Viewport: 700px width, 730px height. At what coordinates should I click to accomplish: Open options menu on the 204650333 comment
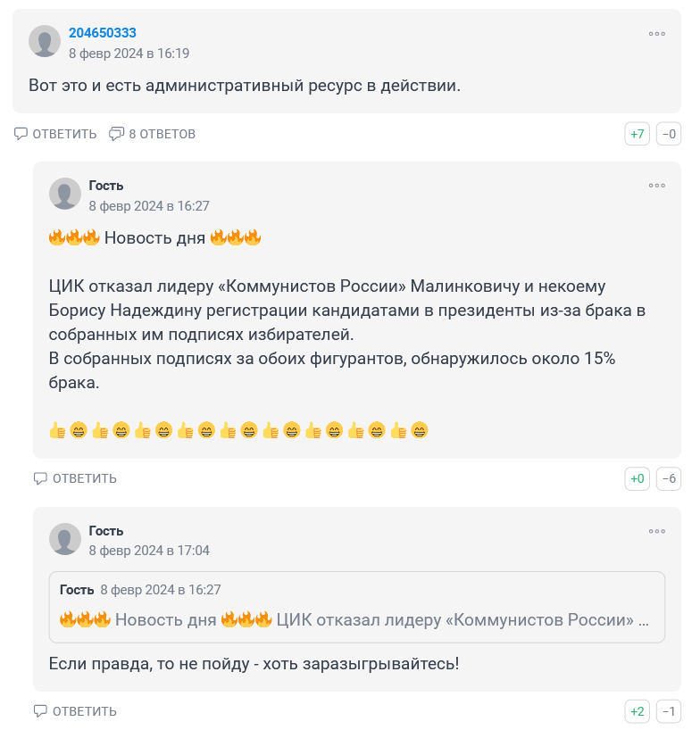(656, 34)
